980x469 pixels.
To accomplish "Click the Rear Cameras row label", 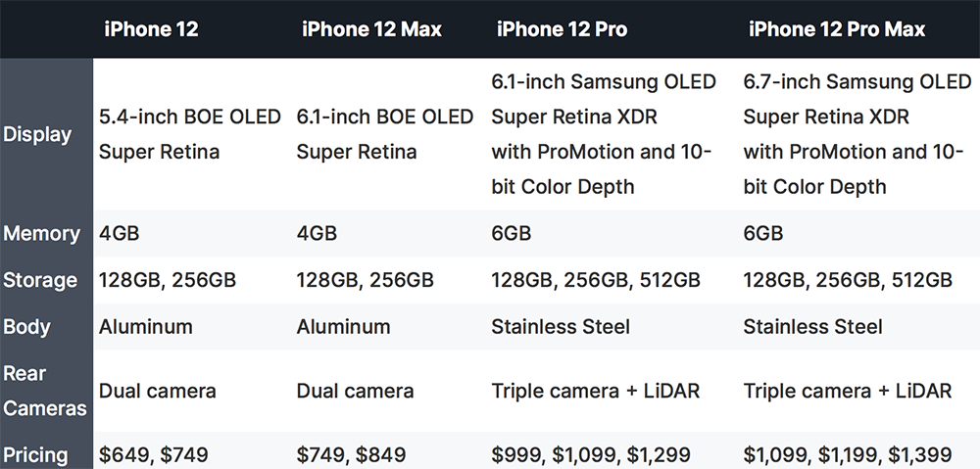I will coord(44,391).
